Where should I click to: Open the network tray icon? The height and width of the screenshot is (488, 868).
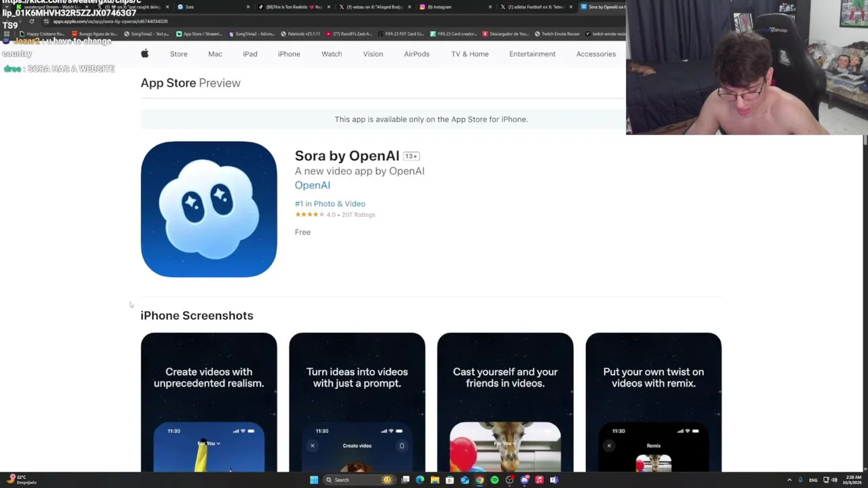826,480
